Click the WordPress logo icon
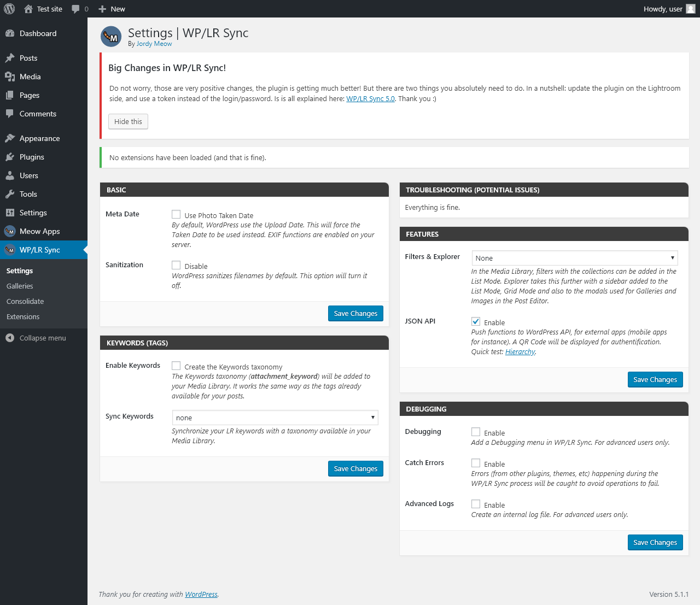The width and height of the screenshot is (700, 605). 9,9
